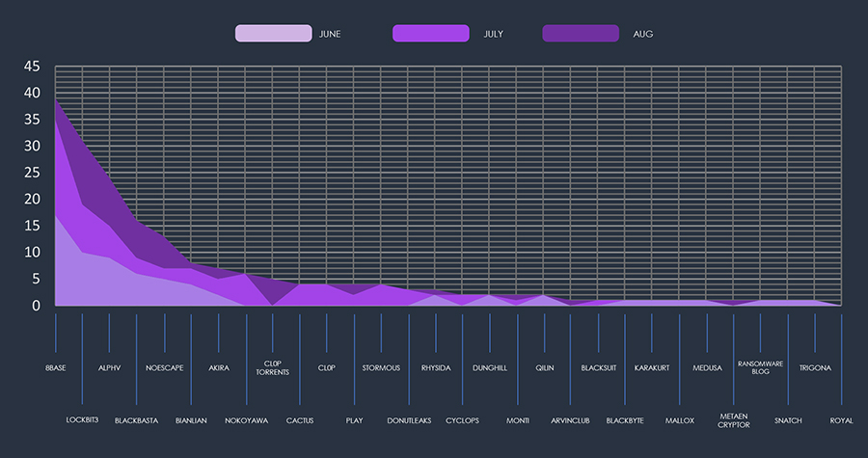This screenshot has height=458, width=868.
Task: Click the 15 y-axis value
Action: [x=32, y=226]
